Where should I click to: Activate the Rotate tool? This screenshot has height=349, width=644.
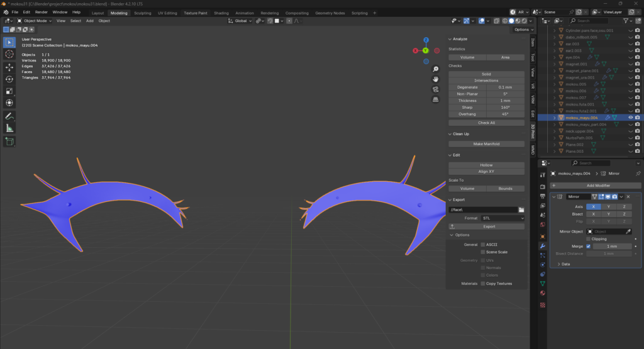[x=9, y=79]
